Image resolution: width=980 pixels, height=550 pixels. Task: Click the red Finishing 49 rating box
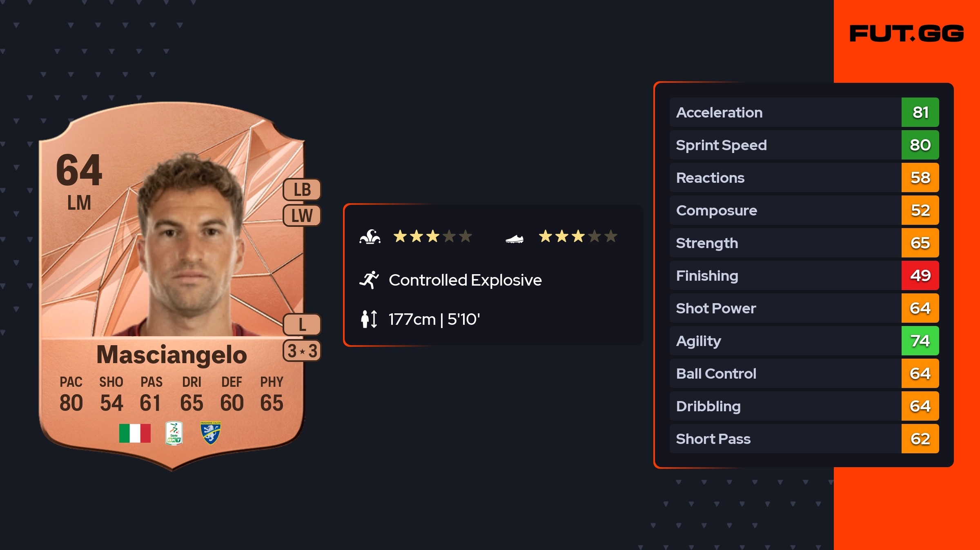pos(920,276)
